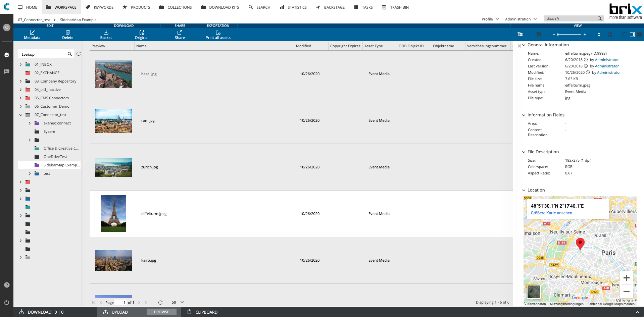The image size is (644, 317).
Task: Expand the 03_Company Repository folder
Action: pyautogui.click(x=20, y=81)
